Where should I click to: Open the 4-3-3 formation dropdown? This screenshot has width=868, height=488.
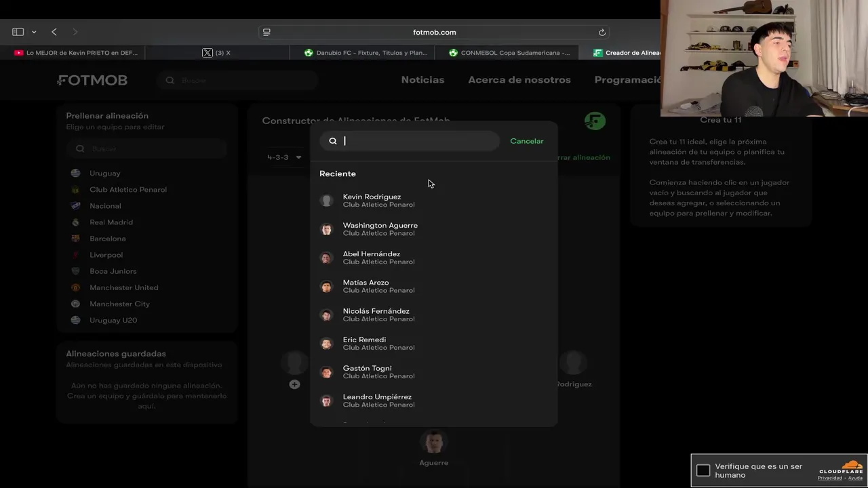click(x=284, y=157)
